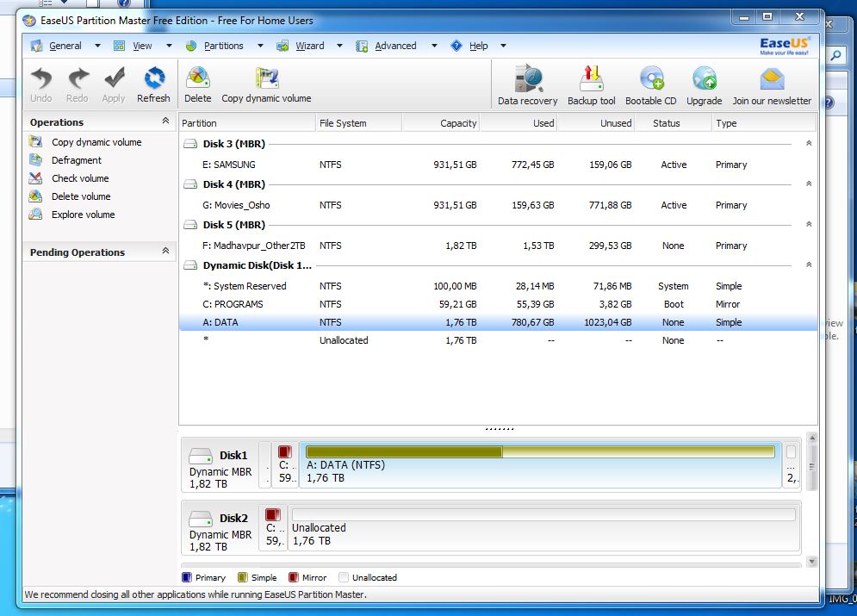Expand the Advanced menu dropdown arrow
The width and height of the screenshot is (857, 616).
coord(434,46)
